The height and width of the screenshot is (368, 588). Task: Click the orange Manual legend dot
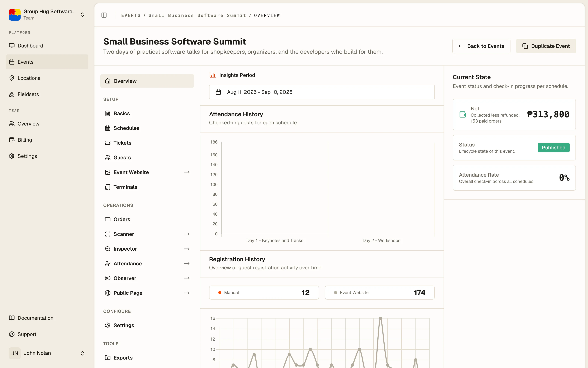pos(220,293)
